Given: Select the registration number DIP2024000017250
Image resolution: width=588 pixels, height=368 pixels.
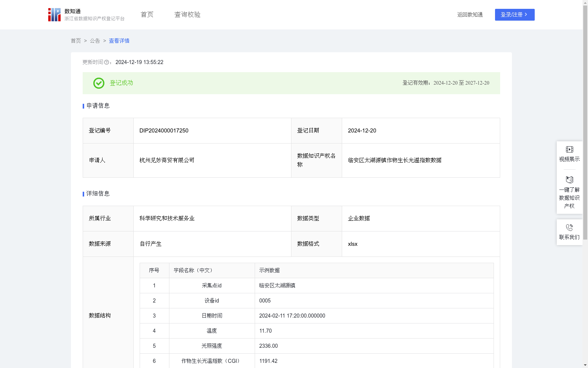Looking at the screenshot, I should pyautogui.click(x=164, y=131).
